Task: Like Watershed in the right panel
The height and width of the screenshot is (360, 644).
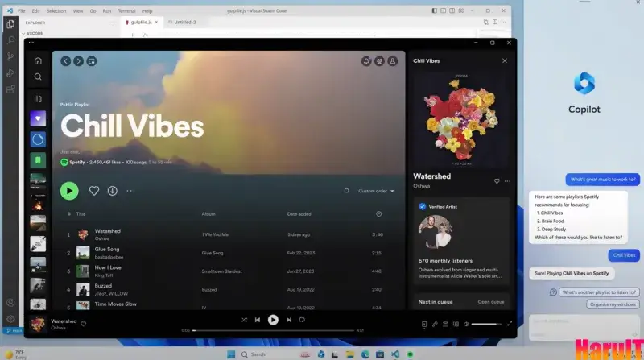Action: pos(497,181)
